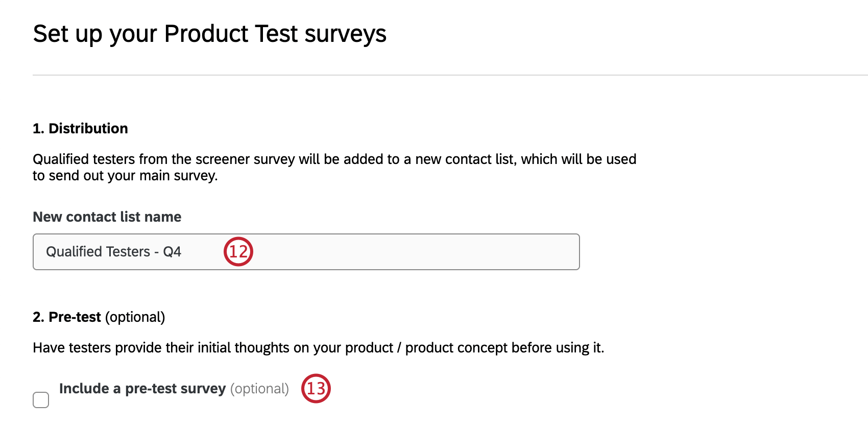Image resolution: width=868 pixels, height=426 pixels.
Task: Click circle marker 13 next to the checkbox label
Action: click(x=317, y=389)
